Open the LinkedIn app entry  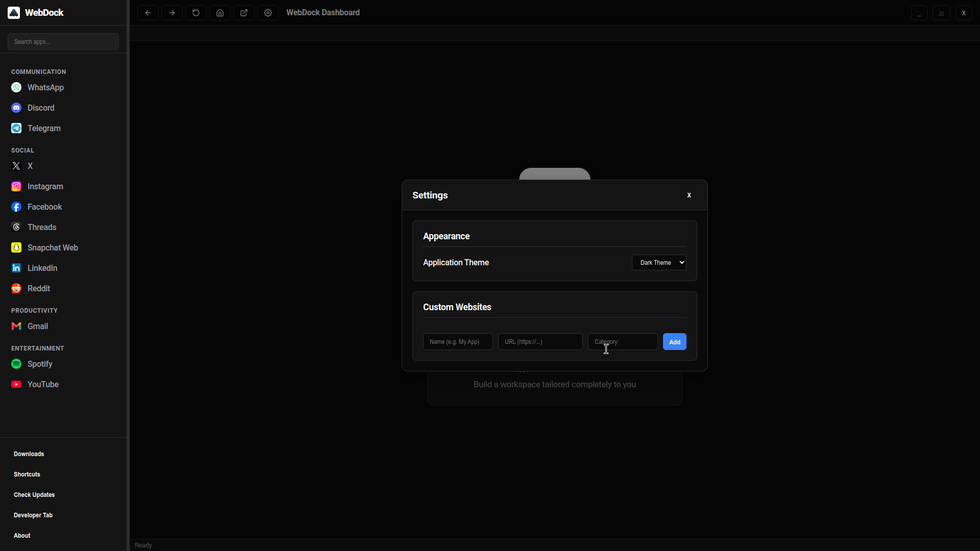[x=63, y=268]
